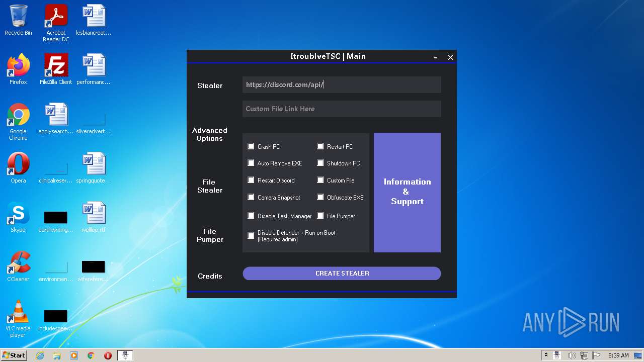Launch Skype from the desktop

point(18,217)
